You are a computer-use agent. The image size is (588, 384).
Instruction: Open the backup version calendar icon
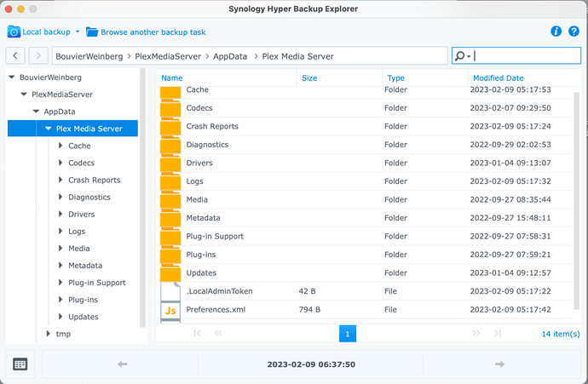pyautogui.click(x=20, y=364)
